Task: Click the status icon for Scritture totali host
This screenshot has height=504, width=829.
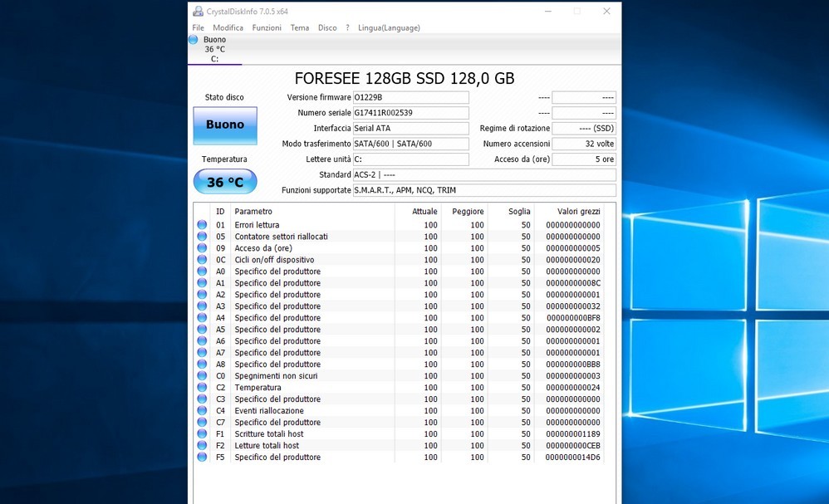Action: [202, 434]
